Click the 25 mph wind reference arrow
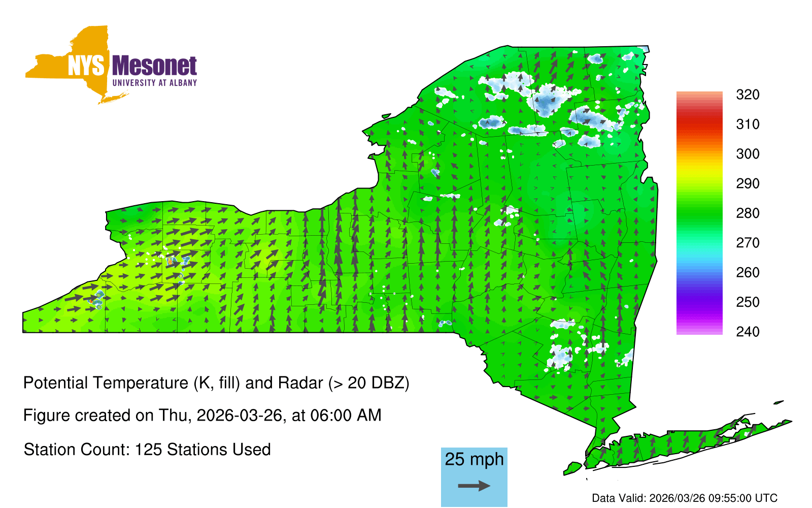This screenshot has width=812, height=508. 474,486
